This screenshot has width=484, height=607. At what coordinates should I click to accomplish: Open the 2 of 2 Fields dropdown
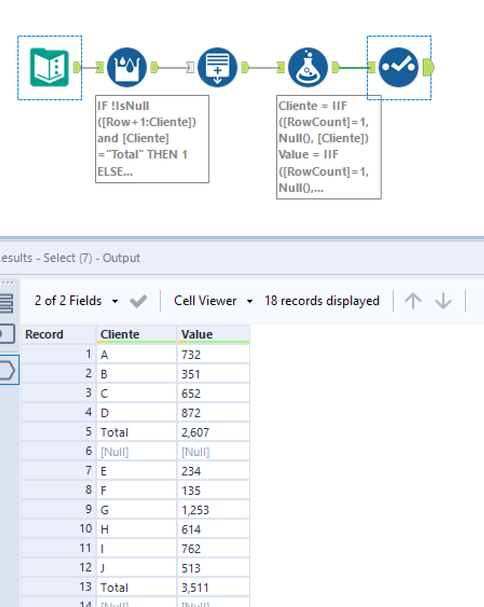76,301
